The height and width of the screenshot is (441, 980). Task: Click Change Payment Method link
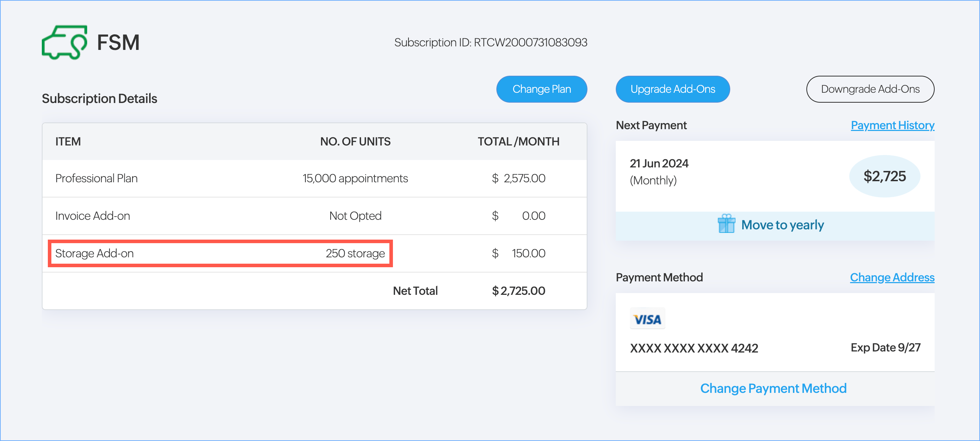tap(773, 388)
